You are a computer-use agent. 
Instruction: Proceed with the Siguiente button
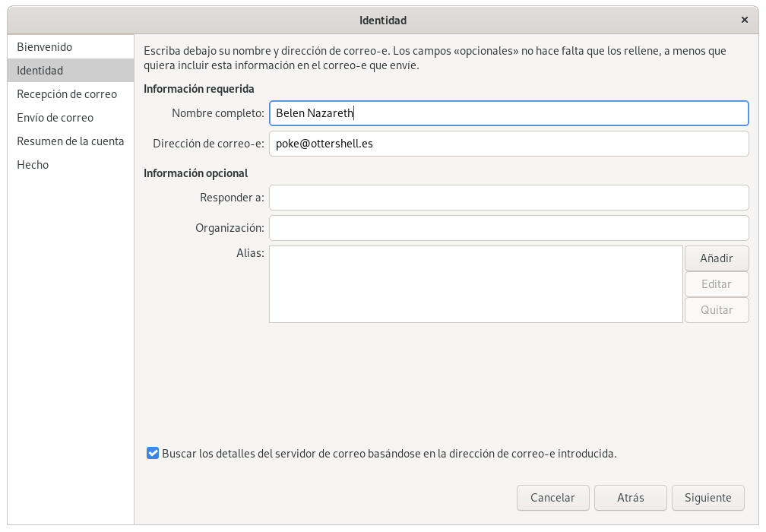pos(707,498)
